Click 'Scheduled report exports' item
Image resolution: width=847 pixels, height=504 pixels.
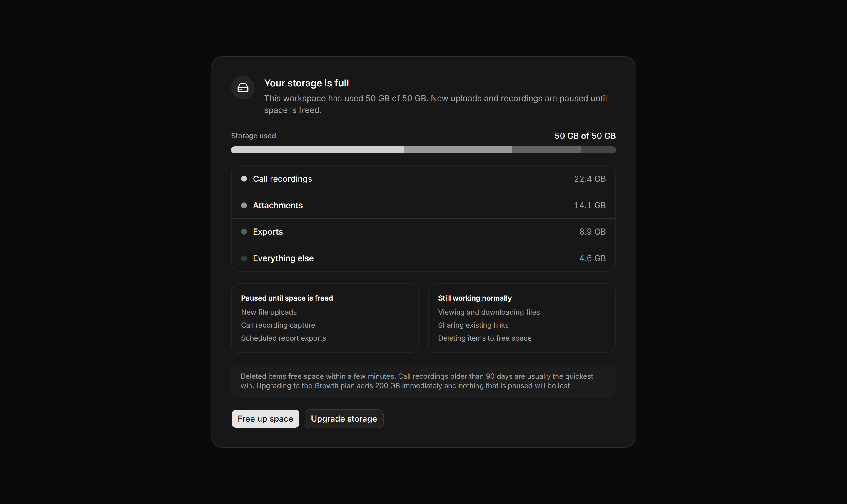pos(283,338)
